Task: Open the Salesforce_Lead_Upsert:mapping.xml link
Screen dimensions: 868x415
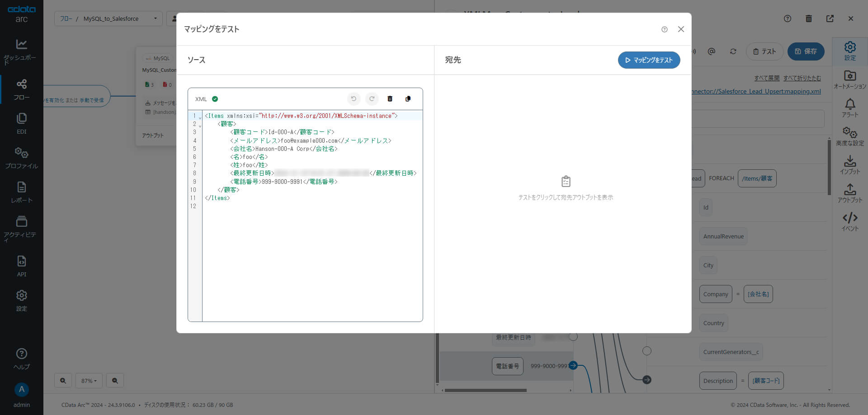Action: pos(756,91)
